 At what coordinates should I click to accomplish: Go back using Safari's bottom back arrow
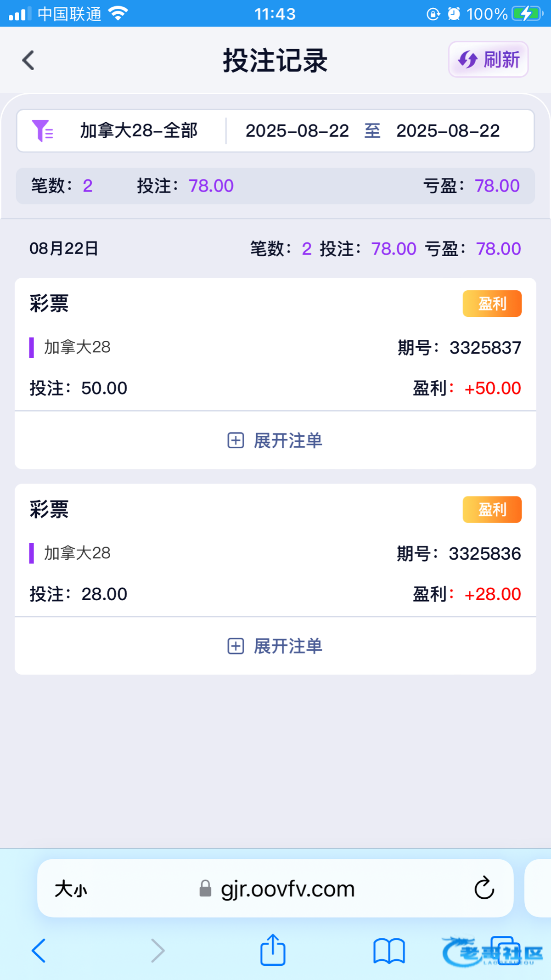pos(39,950)
